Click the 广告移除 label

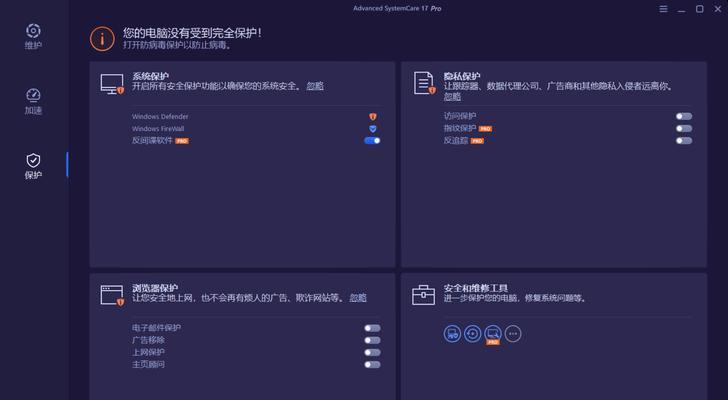pos(148,340)
